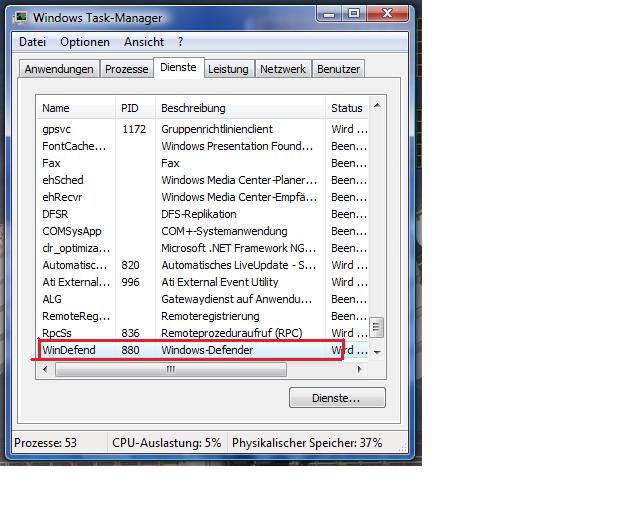
Task: Open the Datei menu
Action: coord(33,42)
